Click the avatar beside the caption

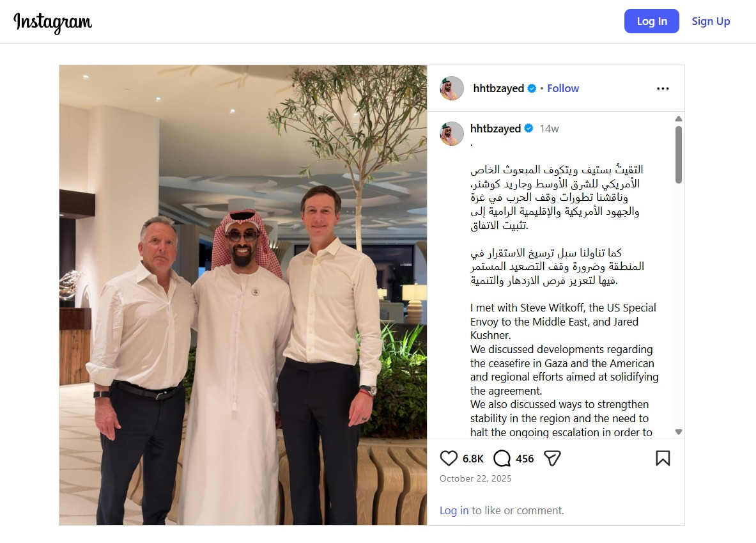[452, 134]
